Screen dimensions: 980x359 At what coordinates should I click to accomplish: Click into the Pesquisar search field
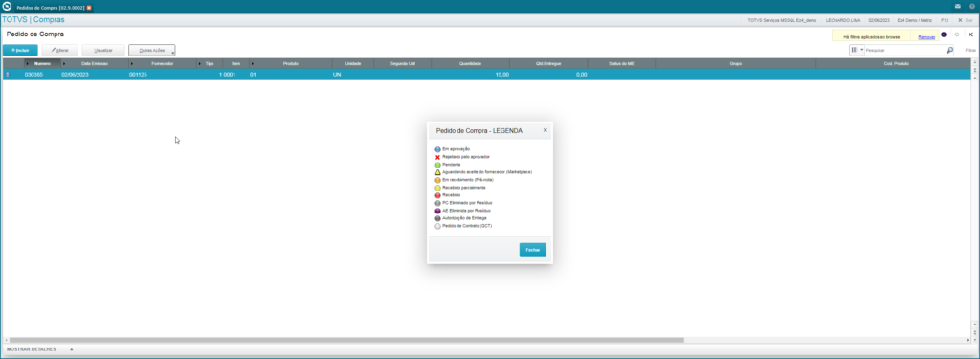[x=905, y=50]
